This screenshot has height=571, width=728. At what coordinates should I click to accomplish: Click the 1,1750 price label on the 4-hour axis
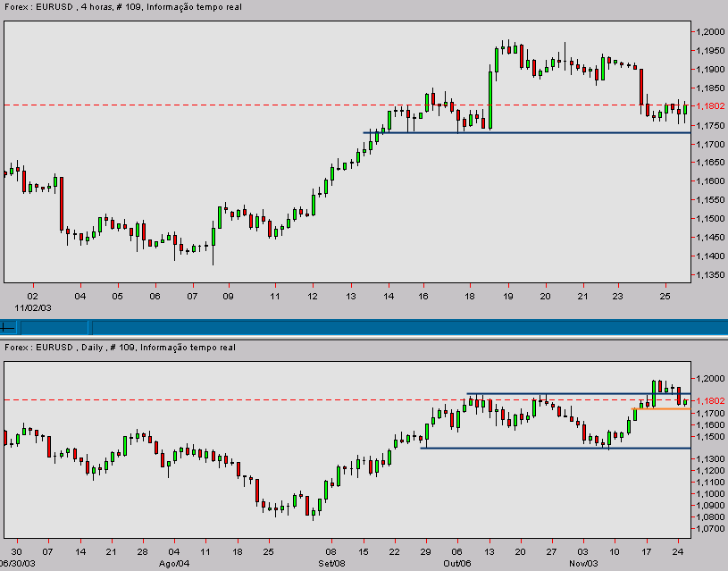point(710,125)
